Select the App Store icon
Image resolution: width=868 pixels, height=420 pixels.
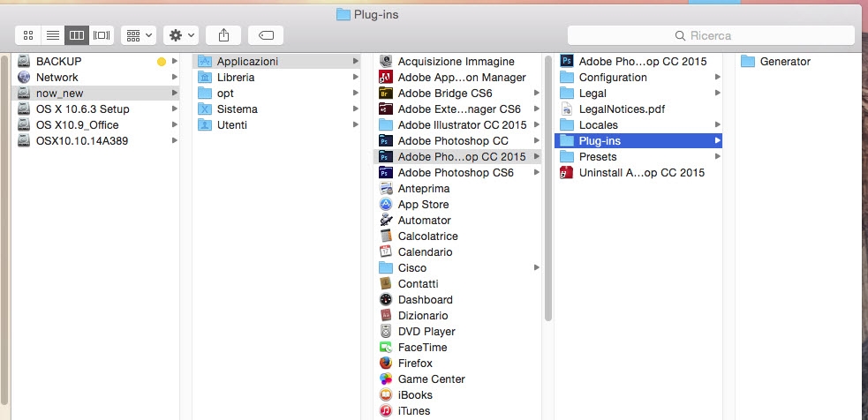(386, 205)
